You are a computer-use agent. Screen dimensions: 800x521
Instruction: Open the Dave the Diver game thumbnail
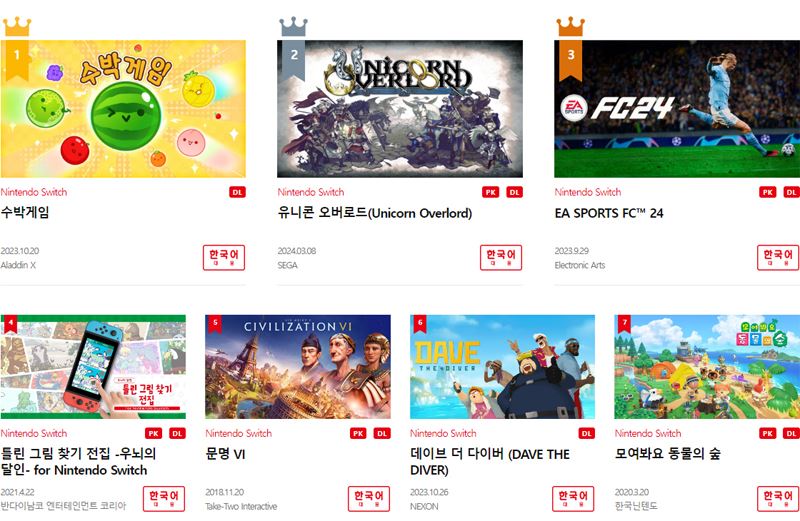point(503,367)
